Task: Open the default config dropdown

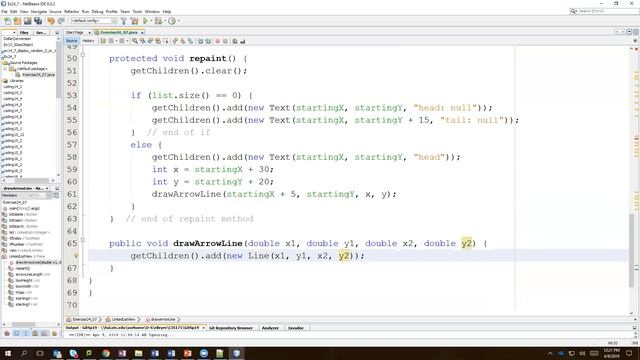Action: coord(94,21)
